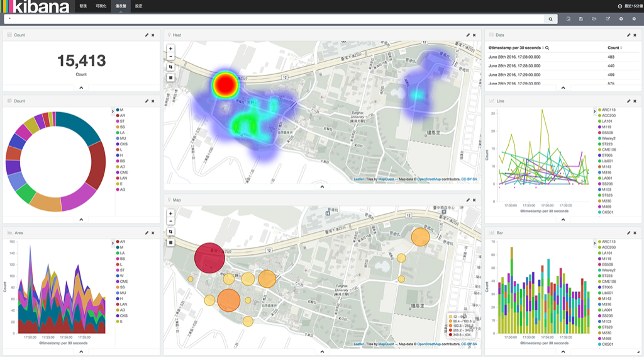This screenshot has height=357, width=644.
Task: Click the new dashboard icon
Action: click(x=568, y=19)
